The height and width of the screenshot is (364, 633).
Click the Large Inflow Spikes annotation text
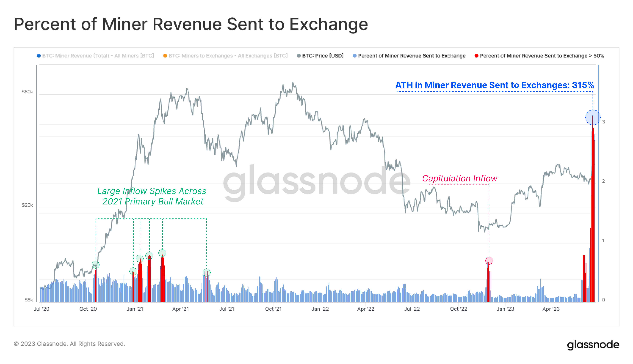(x=152, y=196)
